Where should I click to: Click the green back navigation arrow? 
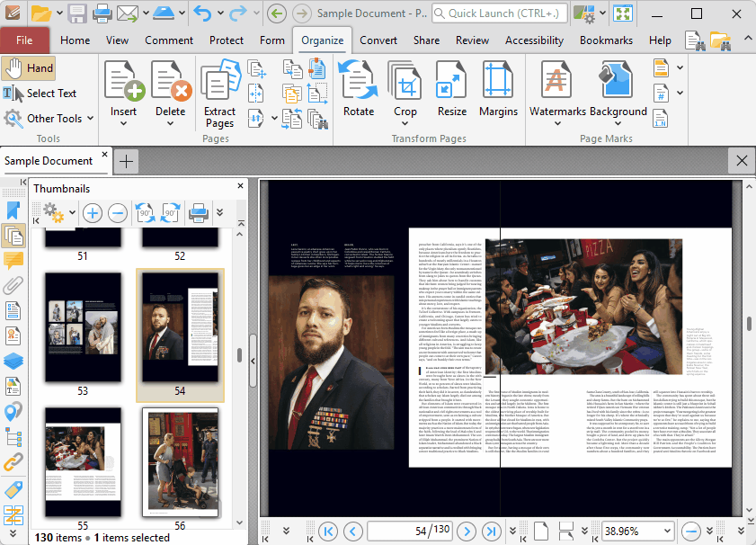(277, 13)
